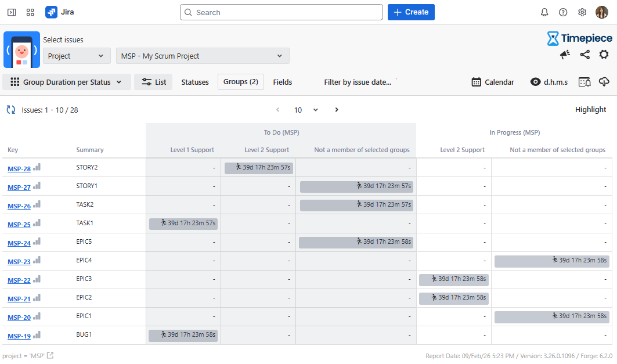The width and height of the screenshot is (617, 364).
Task: Open Timepiece settings gear icon
Action: click(x=604, y=55)
